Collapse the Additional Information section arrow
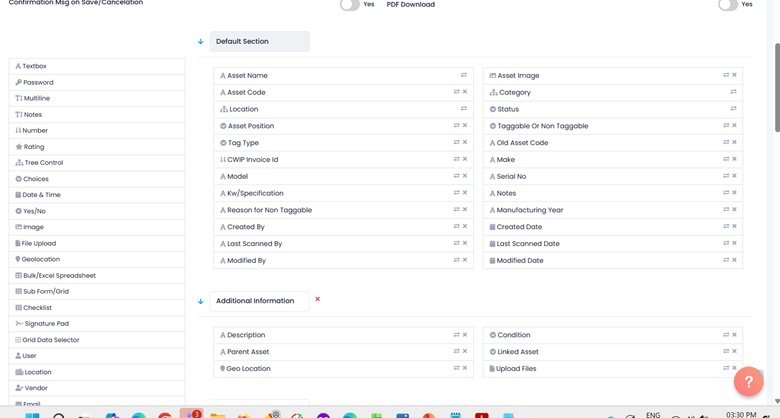Image resolution: width=780 pixels, height=418 pixels. coord(201,301)
